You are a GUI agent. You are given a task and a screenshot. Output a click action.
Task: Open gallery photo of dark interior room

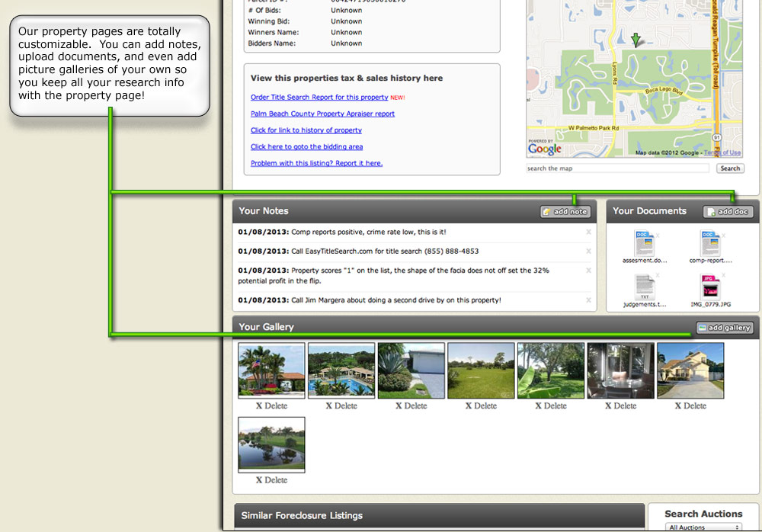[x=620, y=370]
